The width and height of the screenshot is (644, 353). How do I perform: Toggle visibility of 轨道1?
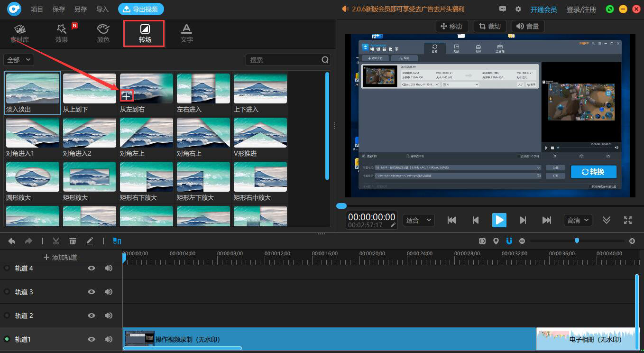92,339
